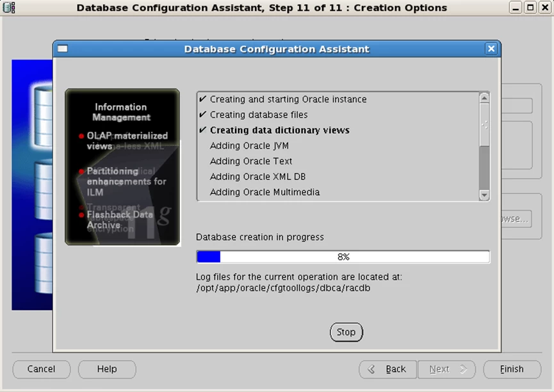The height and width of the screenshot is (392, 554).
Task: Click scroll up arrow in steps list
Action: pyautogui.click(x=484, y=97)
